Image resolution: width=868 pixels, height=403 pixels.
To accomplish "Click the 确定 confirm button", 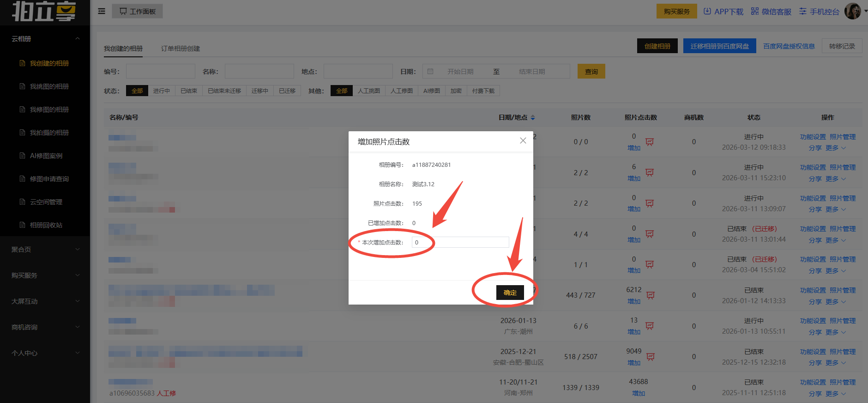I will click(x=510, y=293).
